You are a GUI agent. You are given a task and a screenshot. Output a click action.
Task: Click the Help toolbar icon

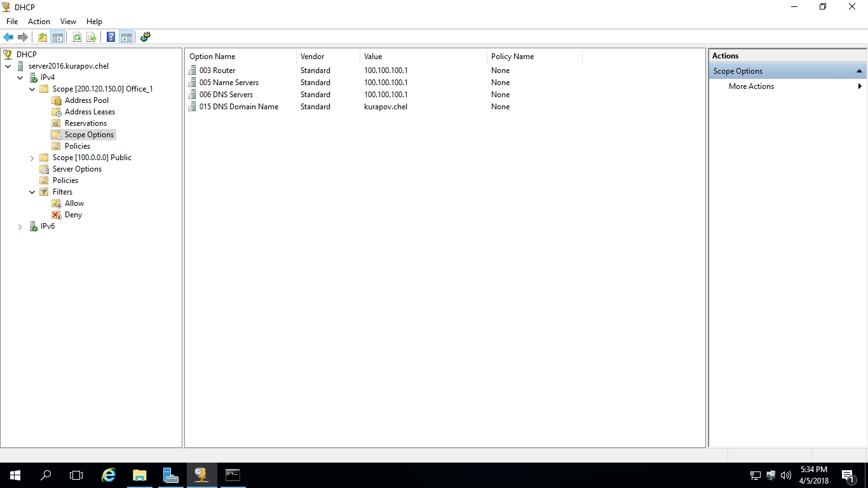click(x=111, y=37)
